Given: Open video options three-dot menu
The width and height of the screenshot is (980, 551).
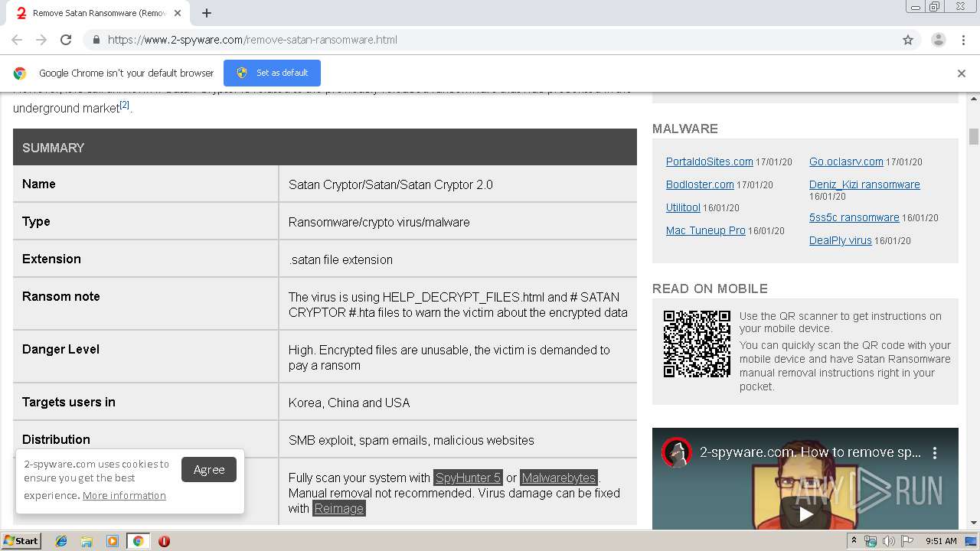Looking at the screenshot, I should click(x=935, y=453).
